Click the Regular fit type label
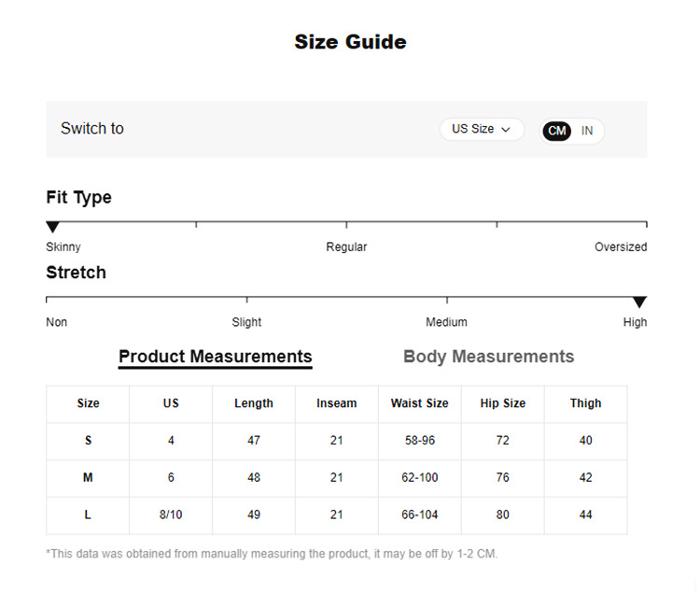 point(346,247)
